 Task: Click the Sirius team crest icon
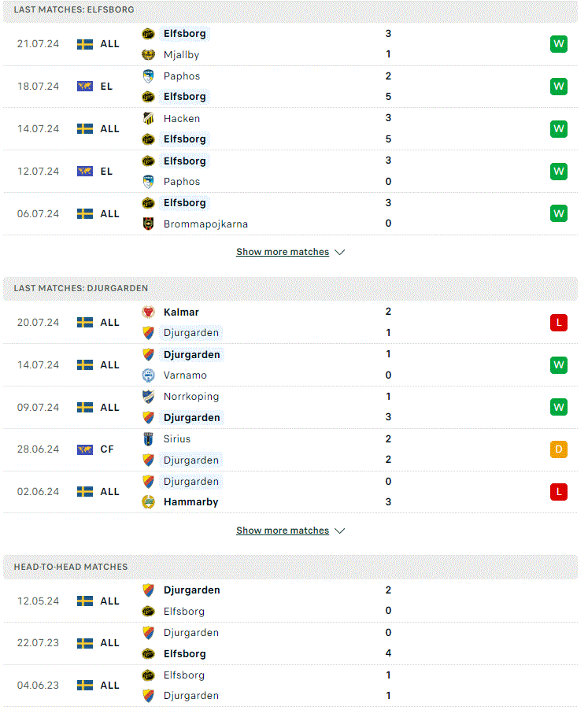point(148,439)
